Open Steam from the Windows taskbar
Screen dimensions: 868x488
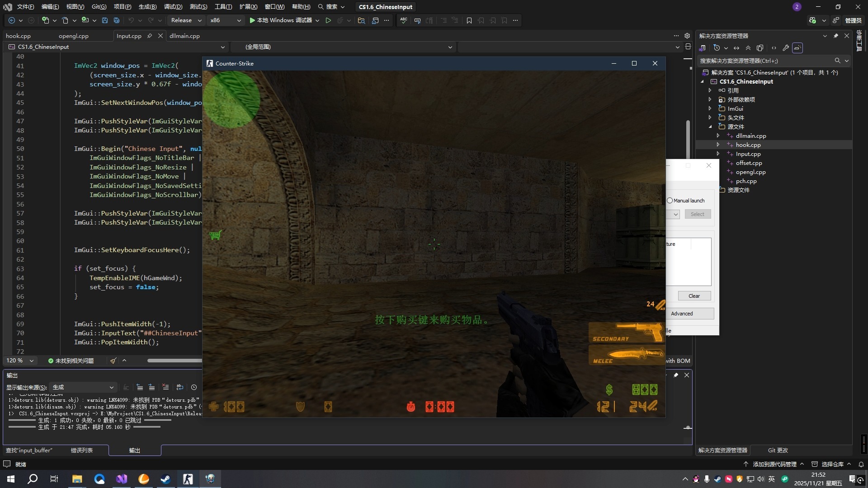(x=165, y=479)
